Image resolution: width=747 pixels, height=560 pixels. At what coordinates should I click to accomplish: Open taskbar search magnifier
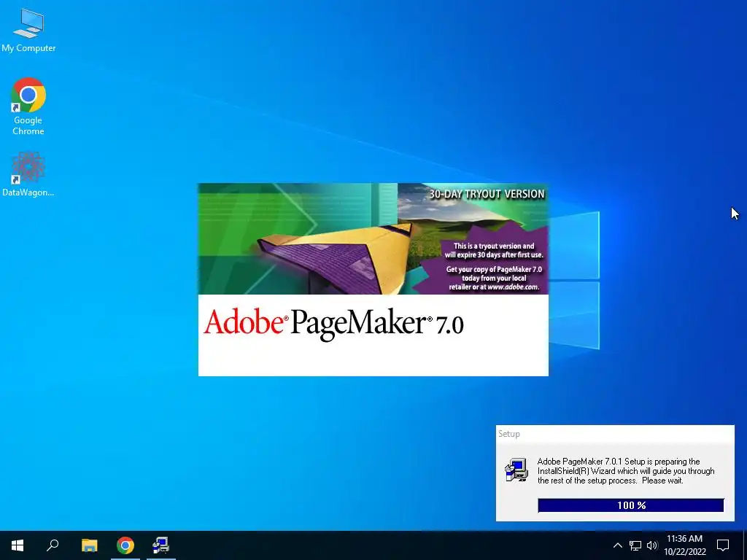(x=53, y=545)
